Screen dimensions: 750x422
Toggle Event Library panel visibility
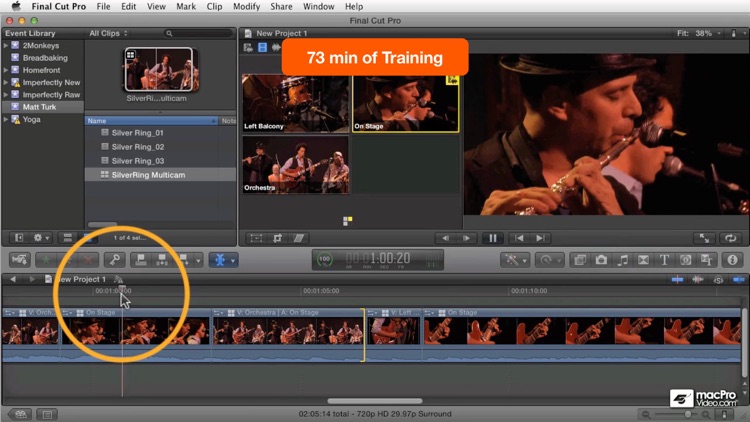(19, 238)
